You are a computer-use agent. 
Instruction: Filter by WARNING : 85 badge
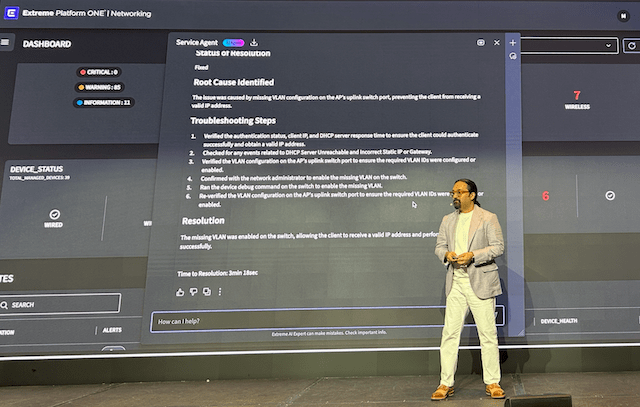point(100,87)
